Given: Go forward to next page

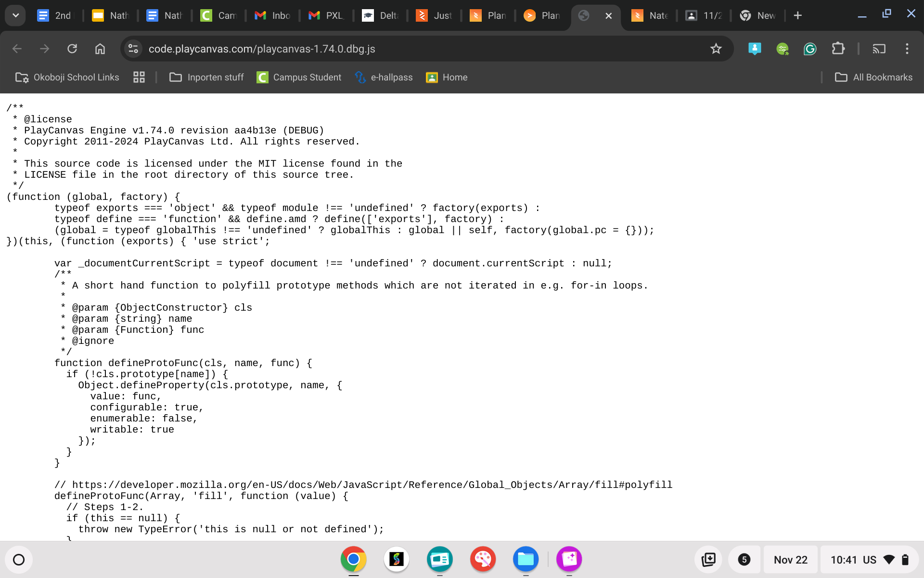Looking at the screenshot, I should (44, 49).
